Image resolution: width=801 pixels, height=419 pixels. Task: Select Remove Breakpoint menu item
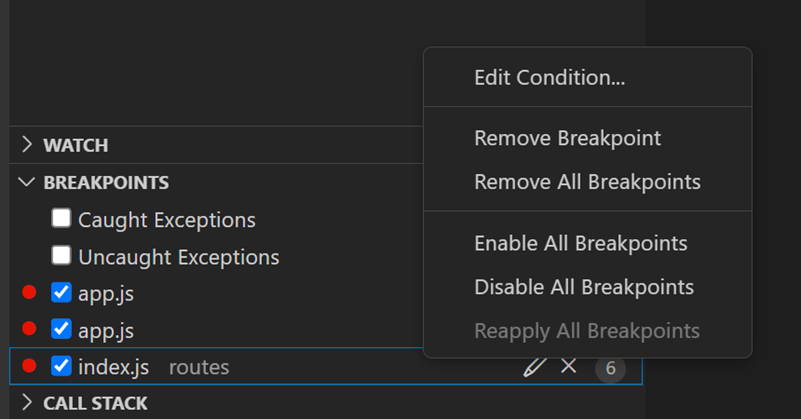(x=567, y=138)
